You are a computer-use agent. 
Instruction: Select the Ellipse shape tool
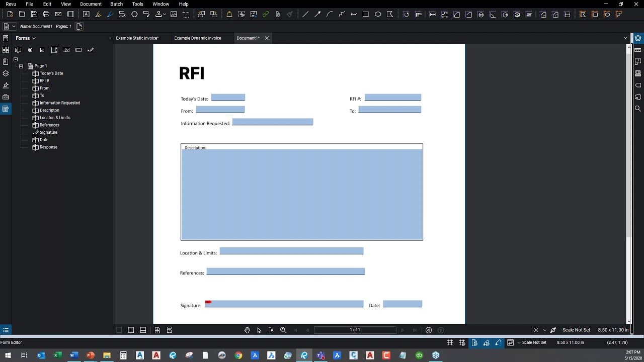tap(378, 15)
